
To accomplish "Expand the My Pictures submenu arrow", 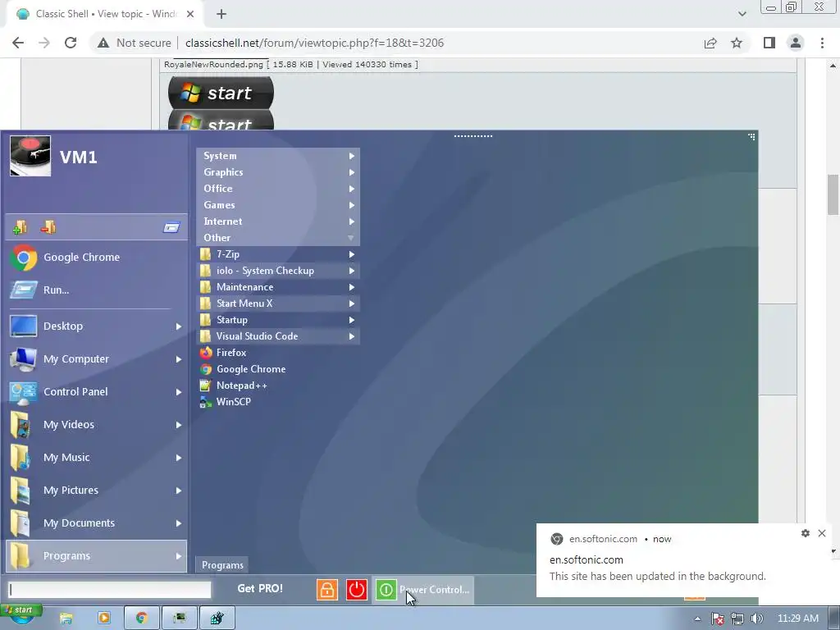I will (178, 491).
